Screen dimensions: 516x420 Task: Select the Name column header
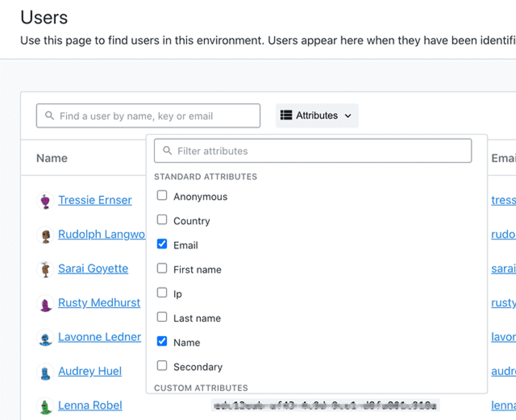click(x=52, y=158)
